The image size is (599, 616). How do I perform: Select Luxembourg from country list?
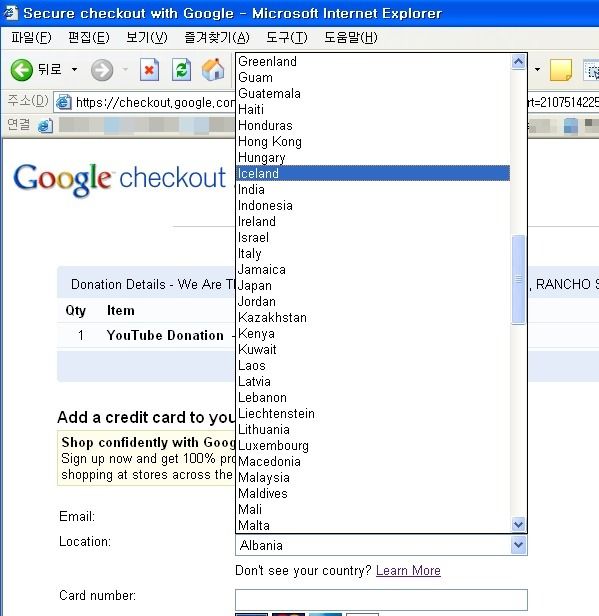coord(373,446)
